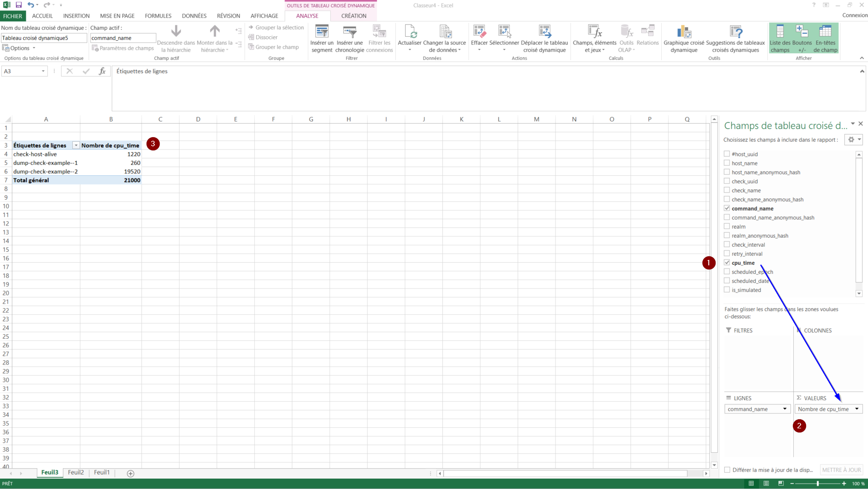Open the CRÉATION ribbon tab

354,16
